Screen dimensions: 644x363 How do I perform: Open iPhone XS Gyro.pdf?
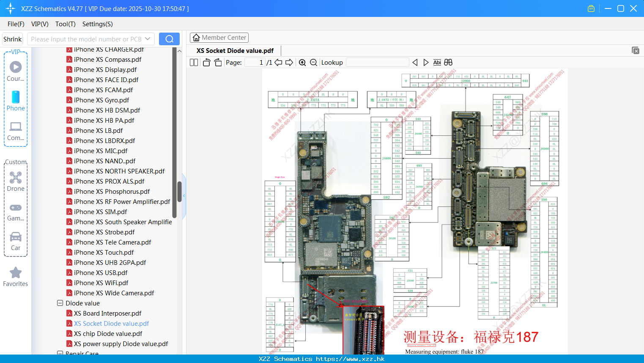(101, 100)
